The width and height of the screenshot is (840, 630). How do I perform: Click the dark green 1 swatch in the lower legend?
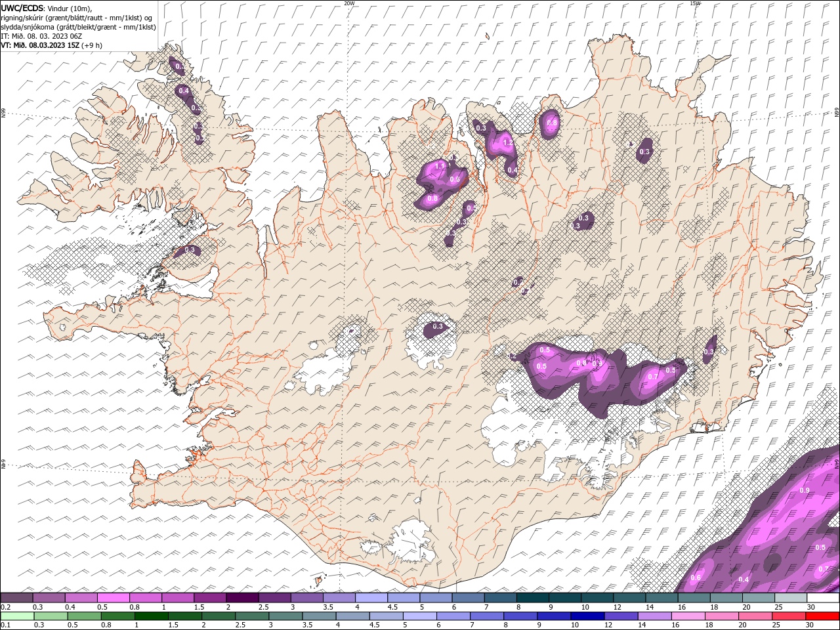tap(151, 616)
